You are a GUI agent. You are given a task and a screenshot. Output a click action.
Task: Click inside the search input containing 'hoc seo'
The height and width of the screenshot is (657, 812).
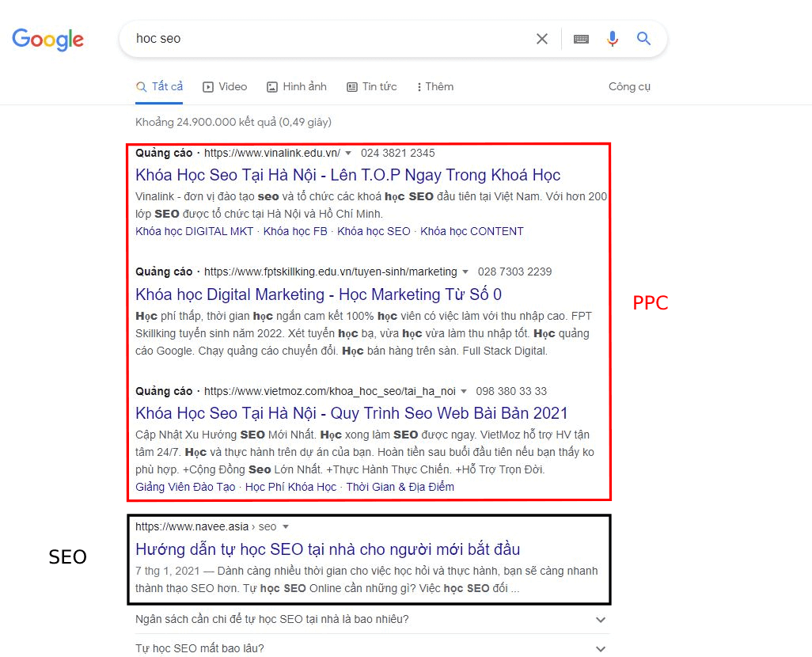[317, 39]
